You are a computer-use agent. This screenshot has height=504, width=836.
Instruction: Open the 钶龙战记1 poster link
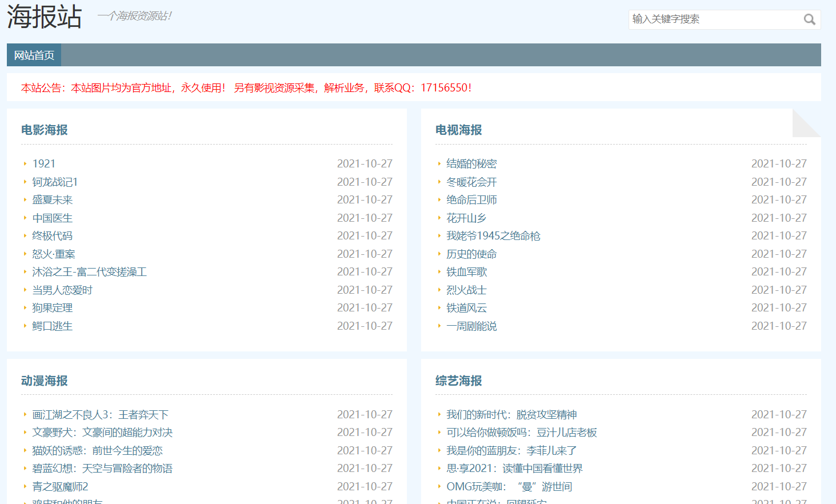(55, 182)
